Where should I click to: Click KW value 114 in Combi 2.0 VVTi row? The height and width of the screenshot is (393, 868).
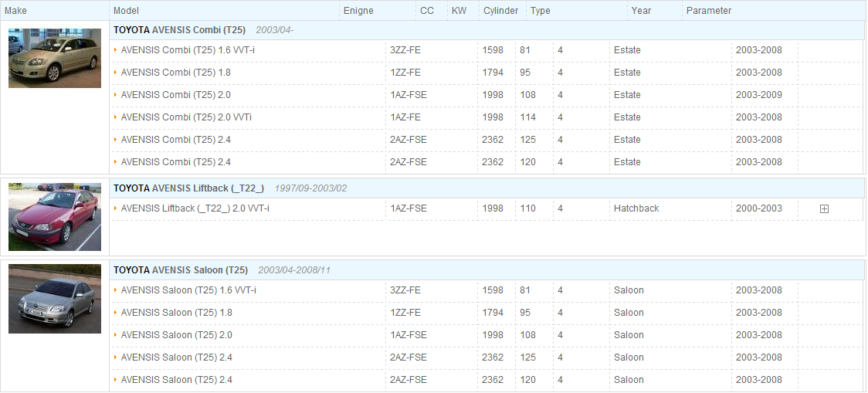click(527, 117)
